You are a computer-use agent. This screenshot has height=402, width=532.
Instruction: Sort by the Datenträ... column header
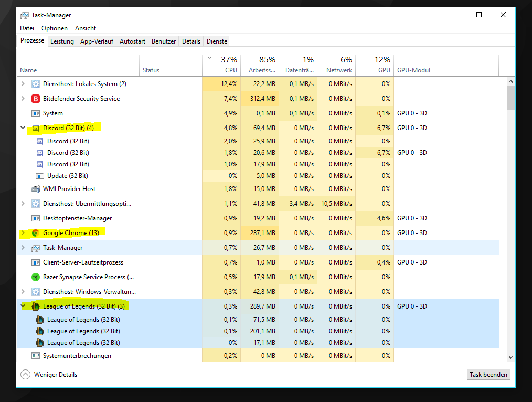(x=298, y=65)
